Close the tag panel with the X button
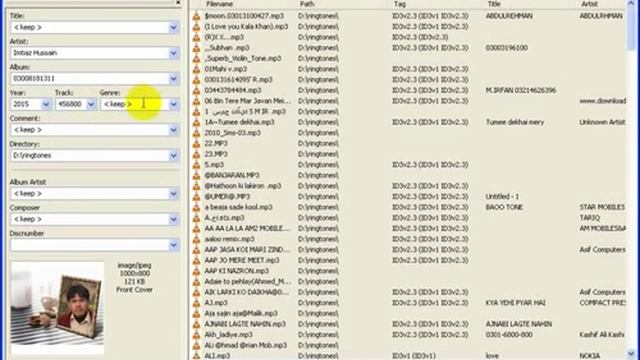The height and width of the screenshot is (360, 640). (178, 2)
